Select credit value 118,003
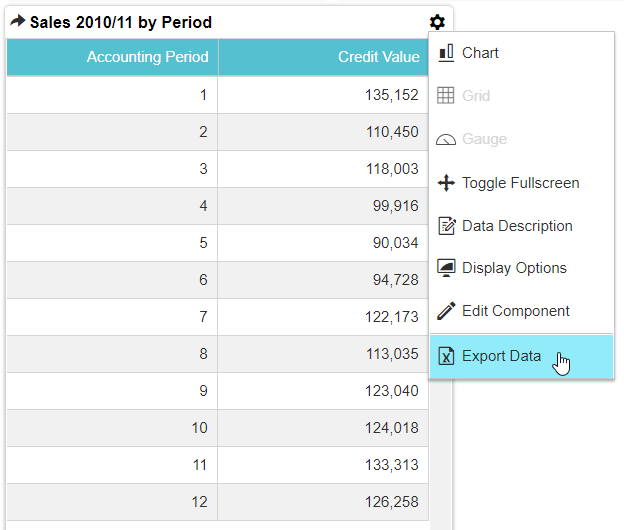The image size is (624, 530). pos(392,169)
